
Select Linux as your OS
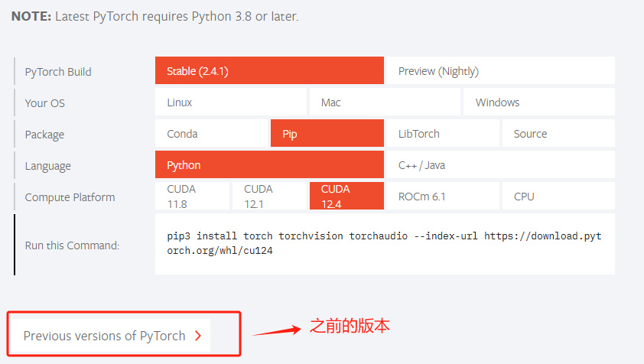click(231, 102)
